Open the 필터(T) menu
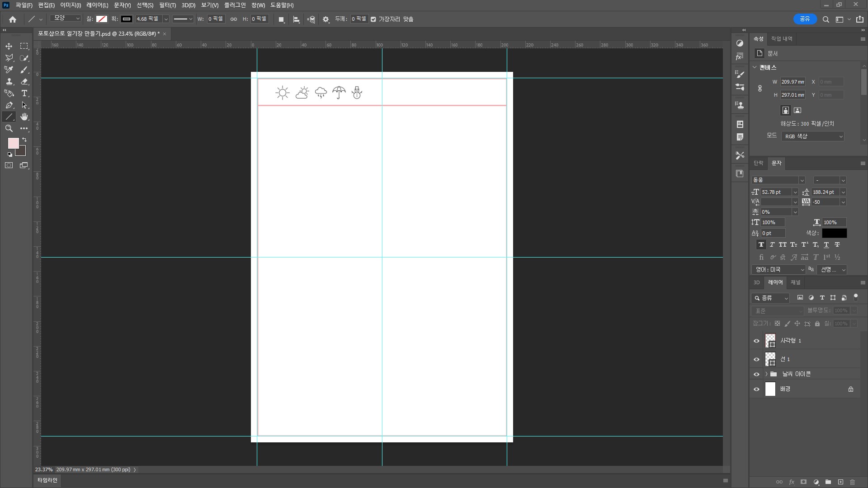The width and height of the screenshot is (868, 488). 167,5
